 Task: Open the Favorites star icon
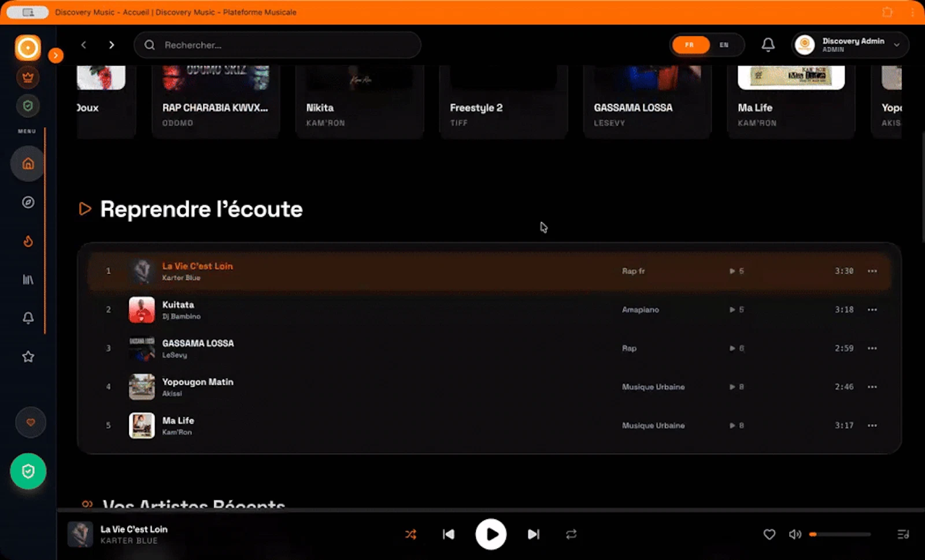pos(28,357)
